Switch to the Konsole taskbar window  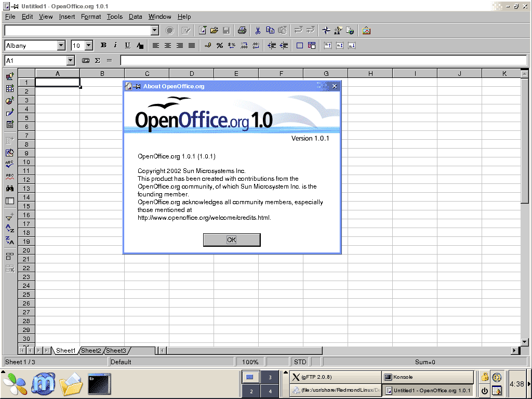(x=428, y=377)
